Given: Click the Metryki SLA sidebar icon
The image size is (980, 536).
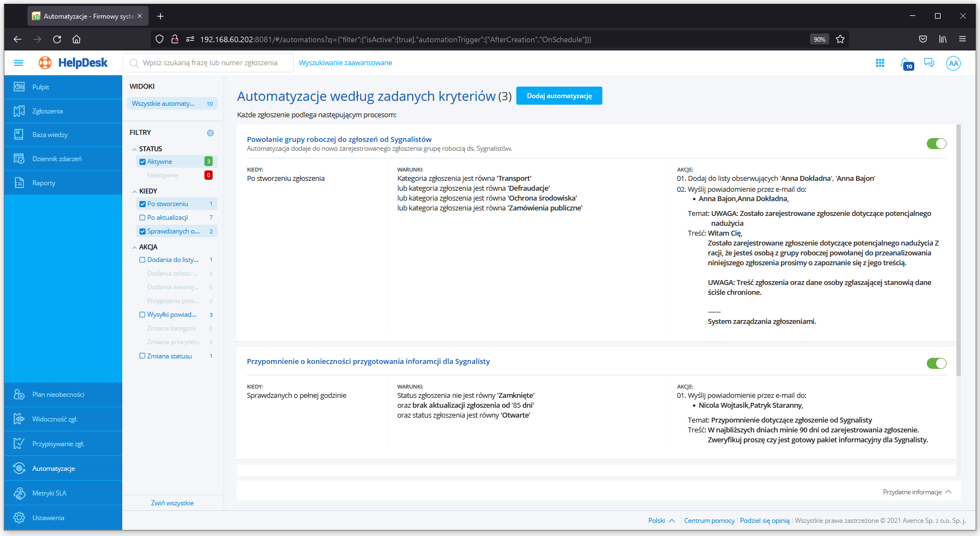Looking at the screenshot, I should tap(19, 493).
